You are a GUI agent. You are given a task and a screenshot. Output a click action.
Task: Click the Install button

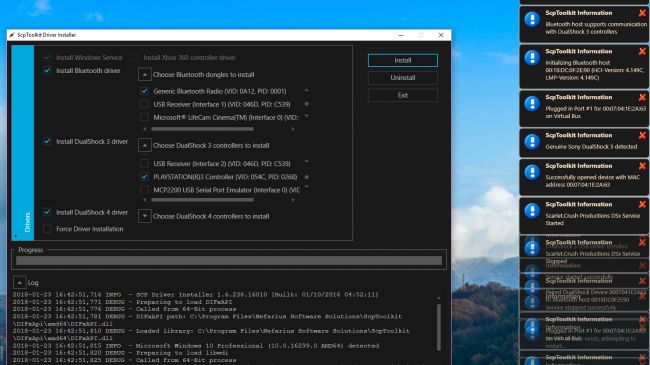(403, 61)
